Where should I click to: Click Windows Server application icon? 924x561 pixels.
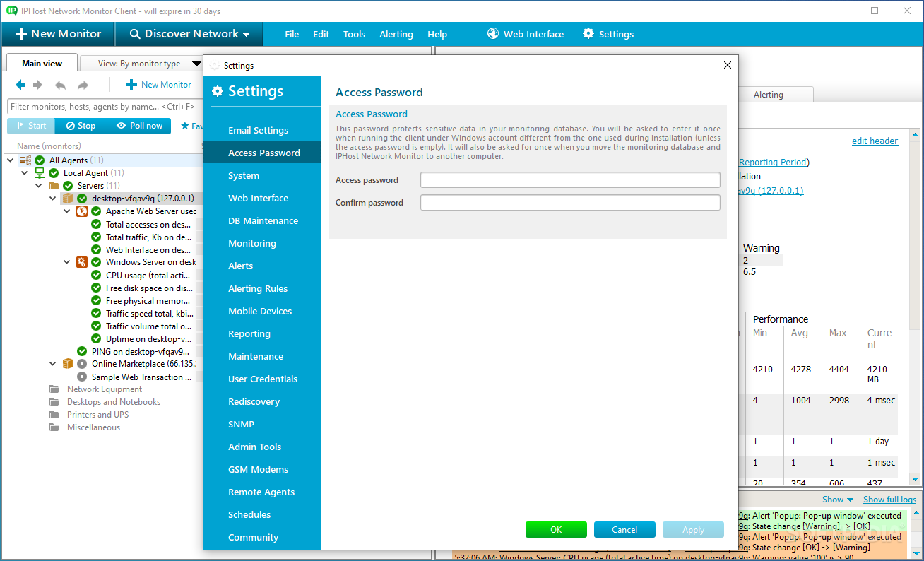[x=82, y=262]
